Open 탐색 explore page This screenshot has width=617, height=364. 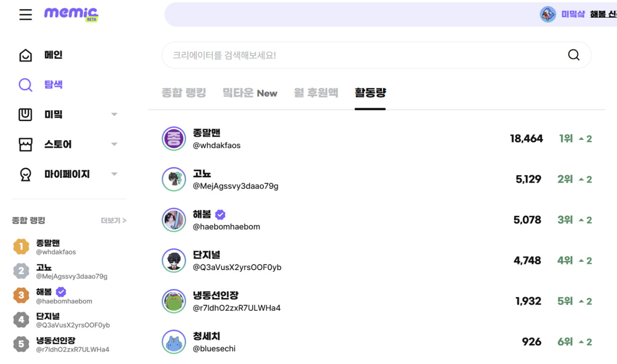coord(53,84)
